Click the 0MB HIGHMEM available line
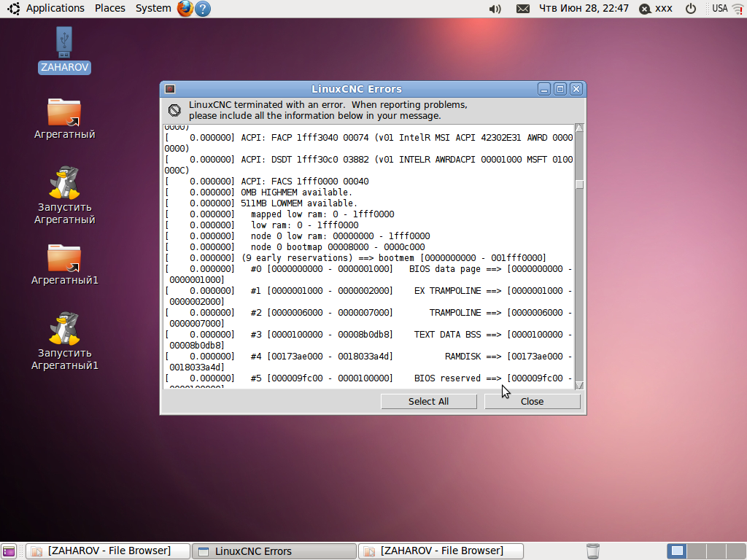The height and width of the screenshot is (560, 747). 259,192
